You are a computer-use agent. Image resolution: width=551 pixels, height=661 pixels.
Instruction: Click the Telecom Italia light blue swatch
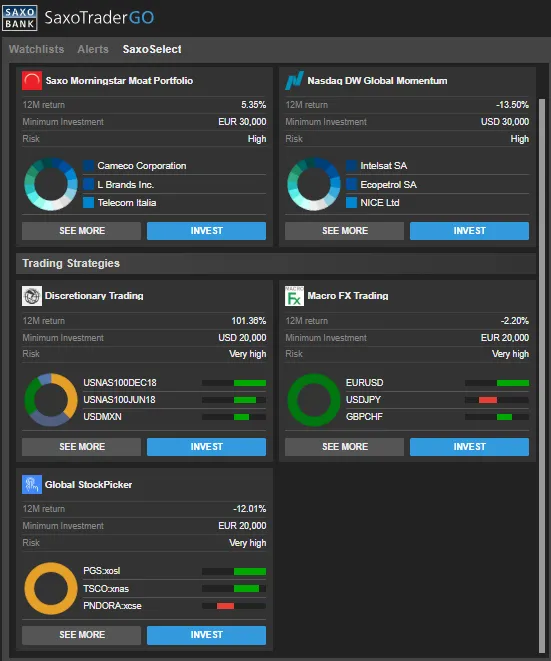click(89, 203)
